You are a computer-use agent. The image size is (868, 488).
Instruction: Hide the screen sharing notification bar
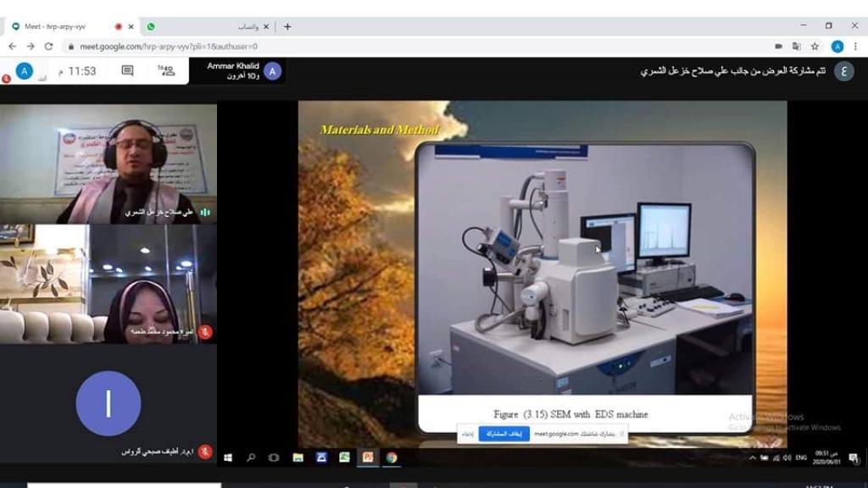467,434
